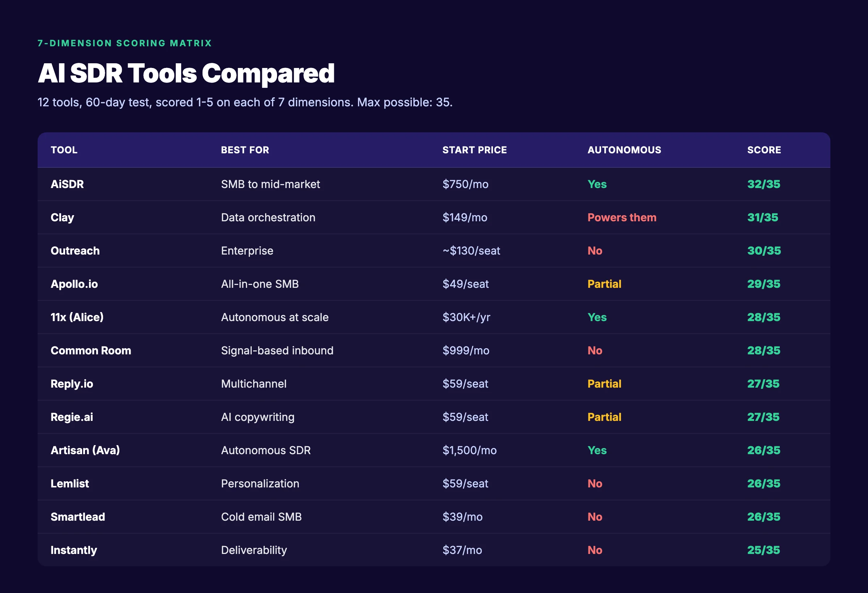Select the Artisan (Ava) tool name
Viewport: 868px width, 593px height.
pos(85,450)
